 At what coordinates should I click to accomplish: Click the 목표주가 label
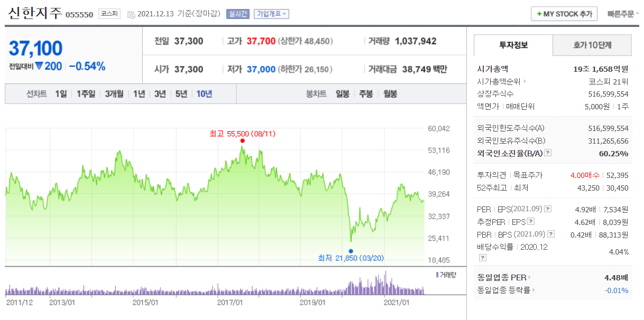pyautogui.click(x=528, y=175)
